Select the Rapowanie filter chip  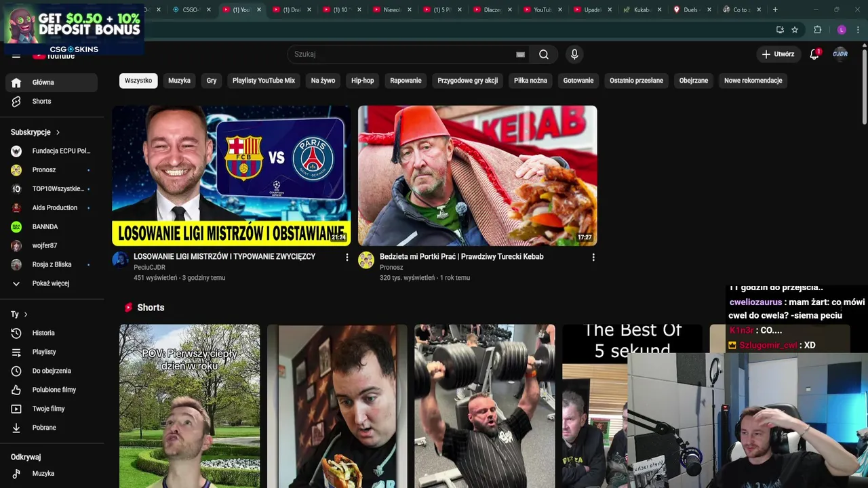coord(406,81)
